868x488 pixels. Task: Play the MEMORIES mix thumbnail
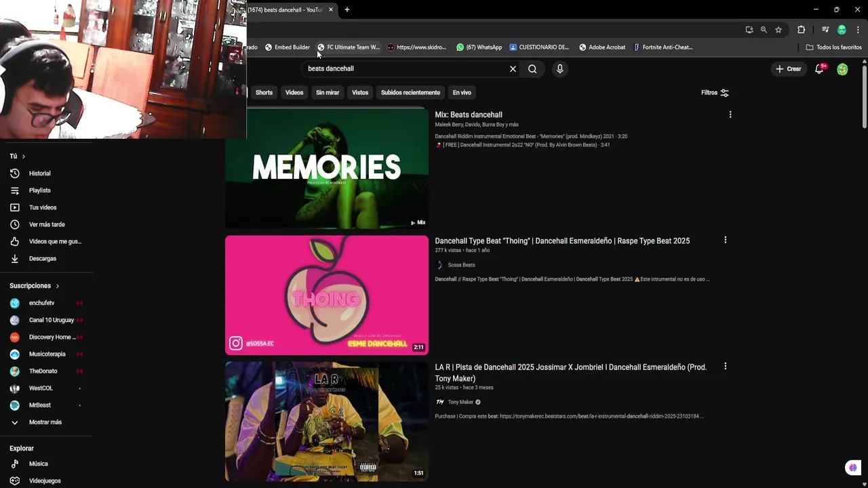327,168
